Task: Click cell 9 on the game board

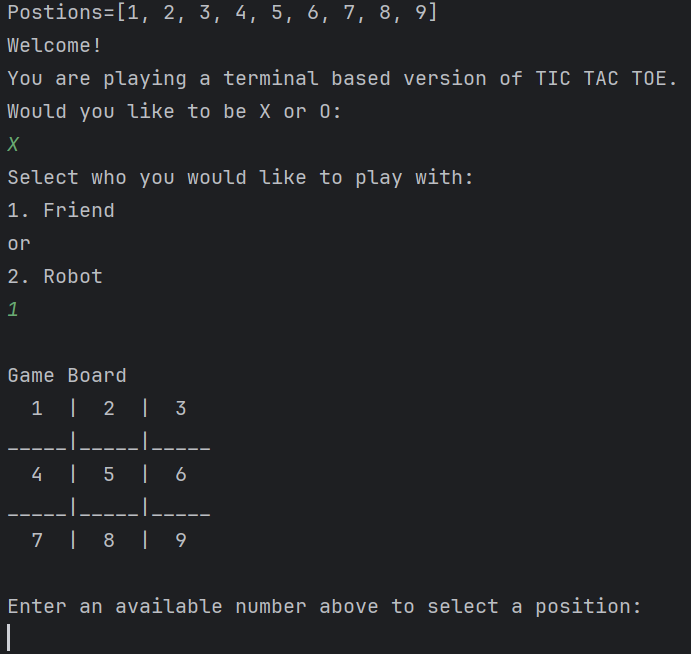Action: coord(181,540)
